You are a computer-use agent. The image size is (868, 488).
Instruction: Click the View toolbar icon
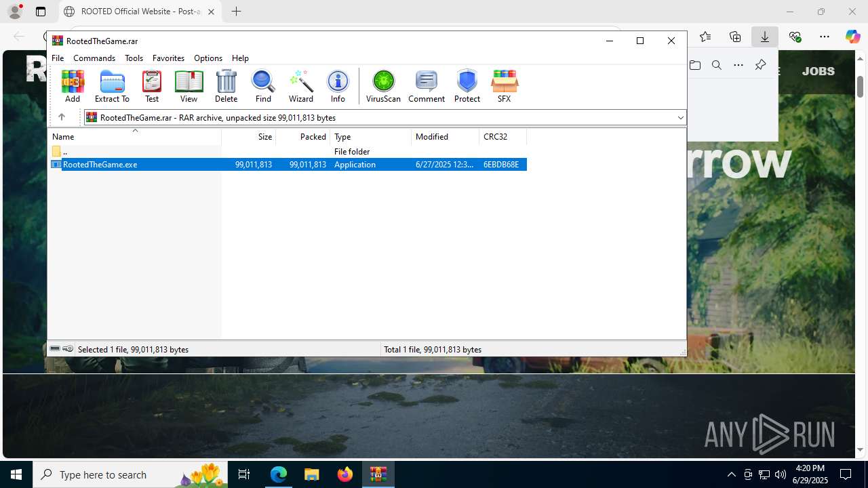click(x=189, y=86)
